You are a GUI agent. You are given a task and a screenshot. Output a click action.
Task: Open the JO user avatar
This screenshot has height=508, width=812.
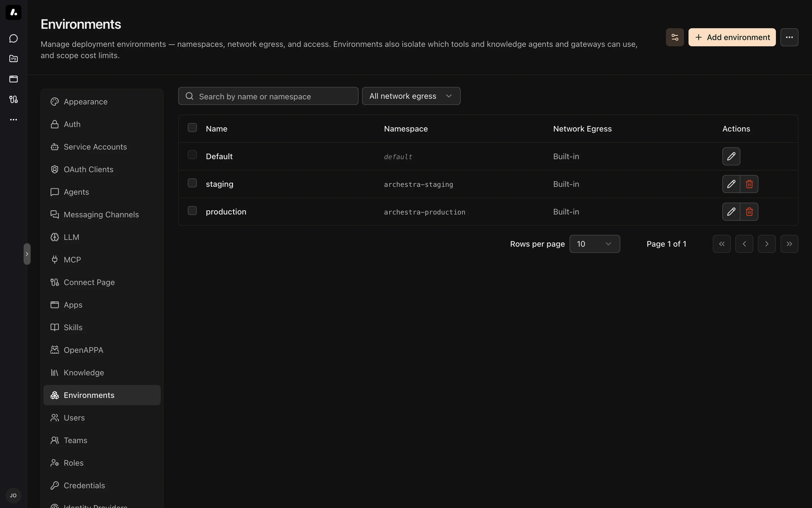pyautogui.click(x=14, y=496)
